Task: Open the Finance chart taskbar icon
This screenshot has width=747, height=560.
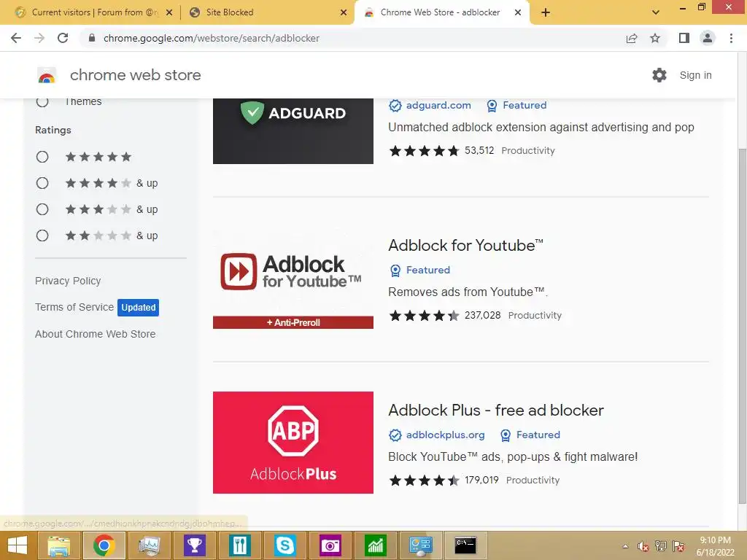Action: click(x=376, y=545)
